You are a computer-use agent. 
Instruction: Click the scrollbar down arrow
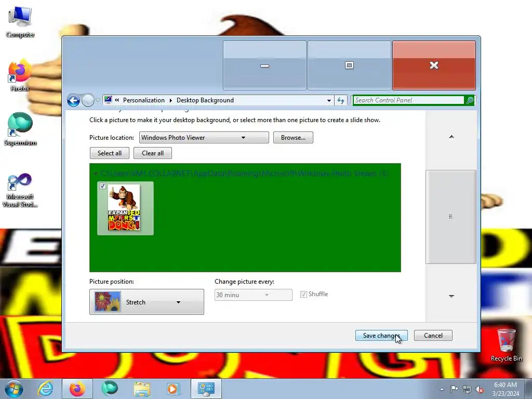click(x=451, y=296)
